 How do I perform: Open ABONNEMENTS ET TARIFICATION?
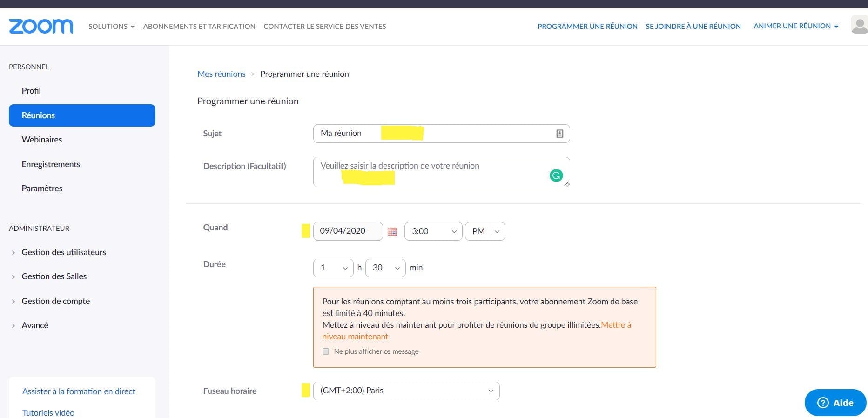(x=199, y=27)
